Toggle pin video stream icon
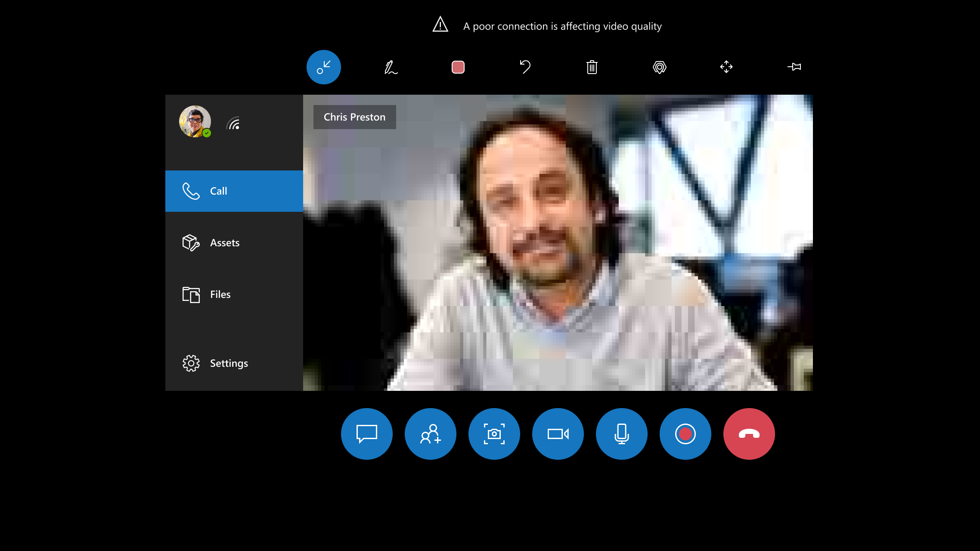 click(x=794, y=67)
